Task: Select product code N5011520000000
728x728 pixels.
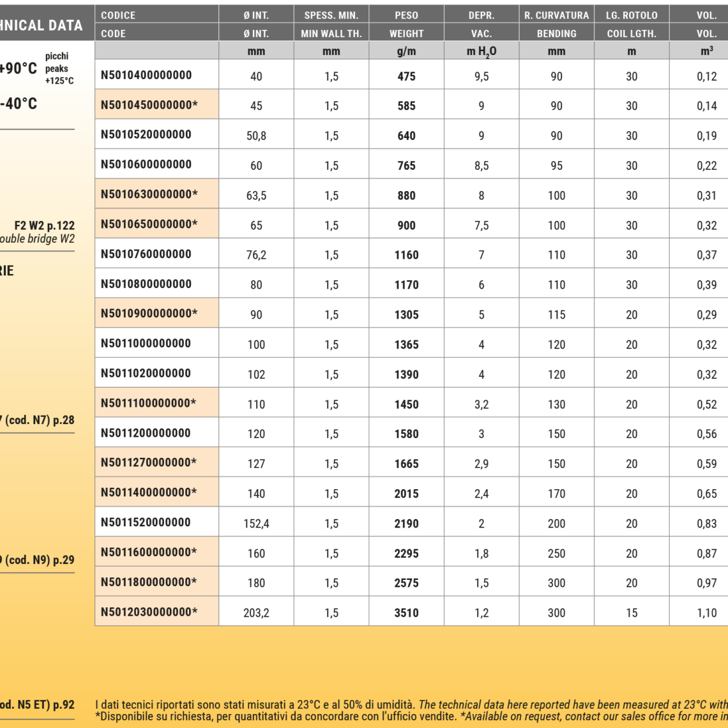Action: coord(146,522)
